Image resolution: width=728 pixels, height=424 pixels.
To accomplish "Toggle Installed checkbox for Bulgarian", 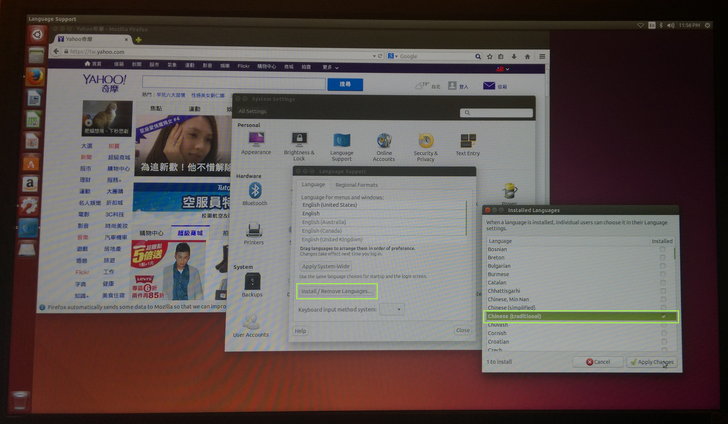I will click(x=663, y=266).
